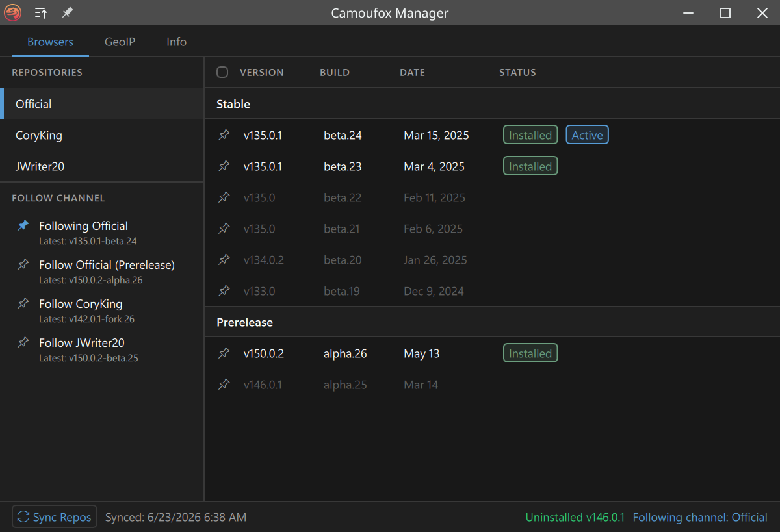Click the date Mar 15, 2025
780x532 pixels.
436,135
